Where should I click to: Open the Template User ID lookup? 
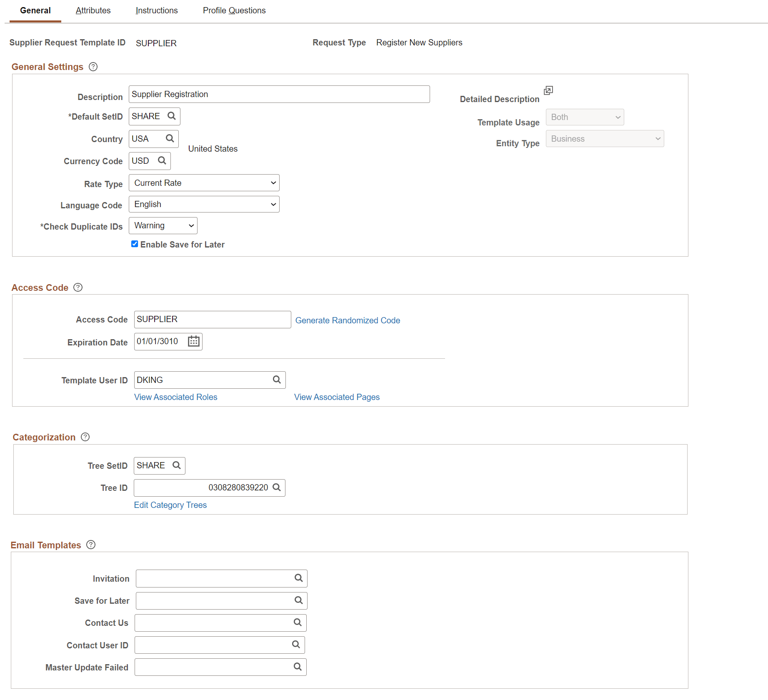tap(277, 380)
